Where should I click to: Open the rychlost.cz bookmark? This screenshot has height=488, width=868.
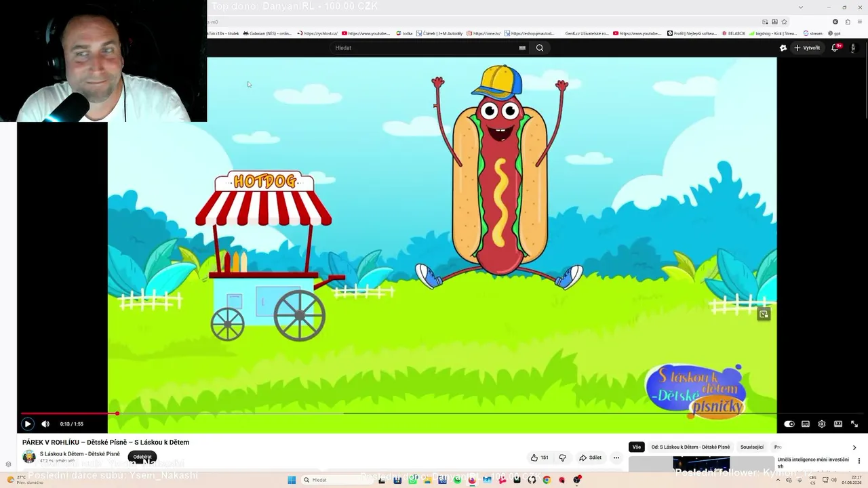[x=317, y=33]
